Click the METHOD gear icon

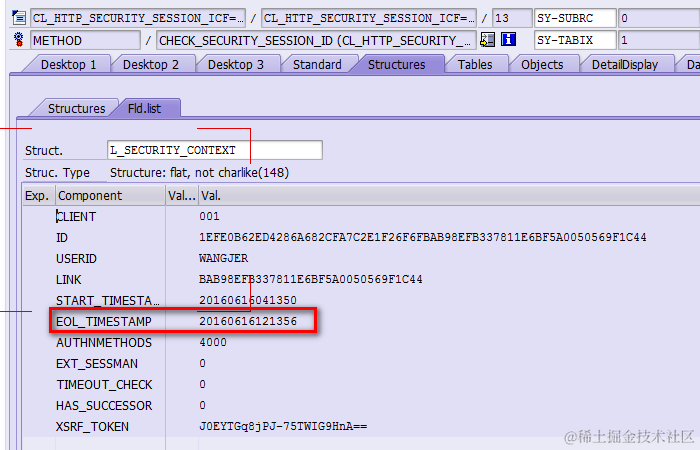click(x=19, y=40)
